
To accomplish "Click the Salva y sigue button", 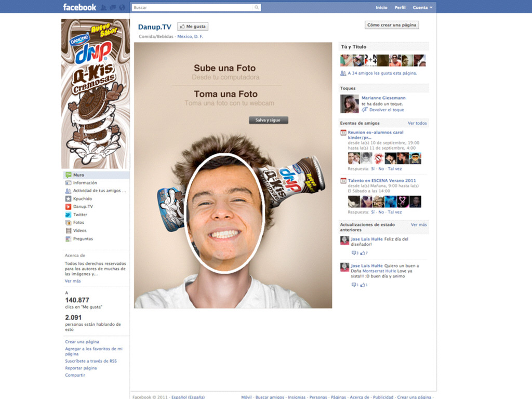I will (269, 120).
